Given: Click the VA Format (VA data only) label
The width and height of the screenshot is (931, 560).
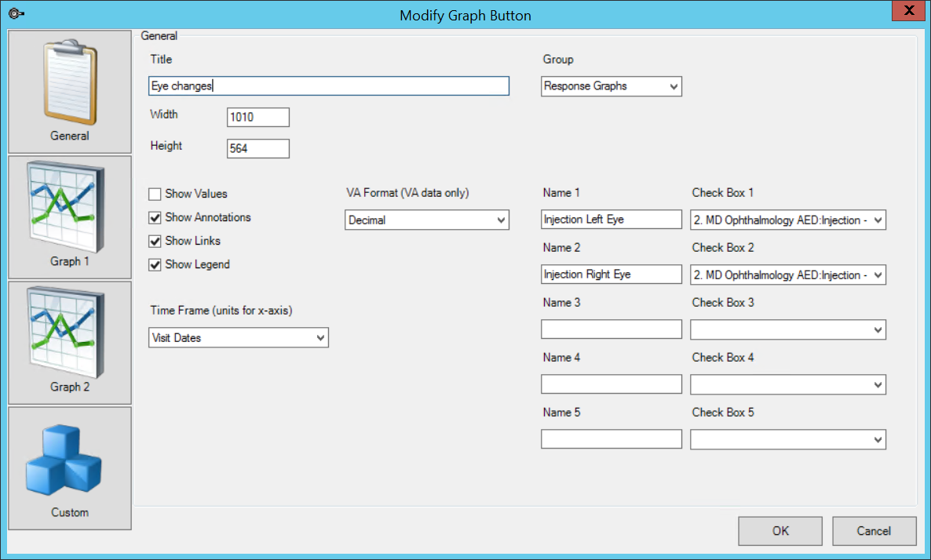Looking at the screenshot, I should [x=407, y=194].
